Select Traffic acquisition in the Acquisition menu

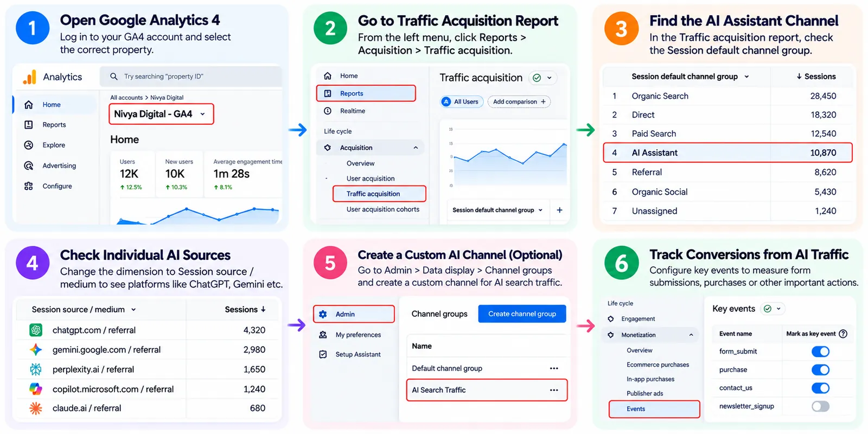(x=379, y=194)
